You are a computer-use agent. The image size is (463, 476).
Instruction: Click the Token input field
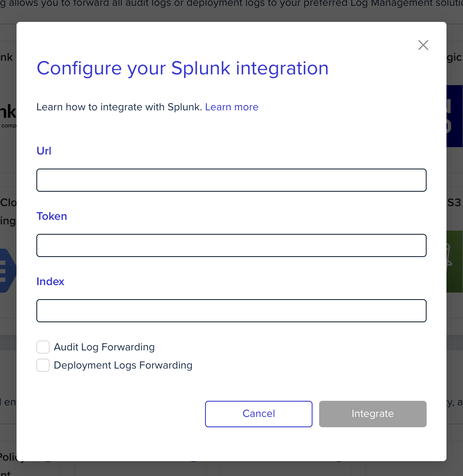[x=231, y=245]
